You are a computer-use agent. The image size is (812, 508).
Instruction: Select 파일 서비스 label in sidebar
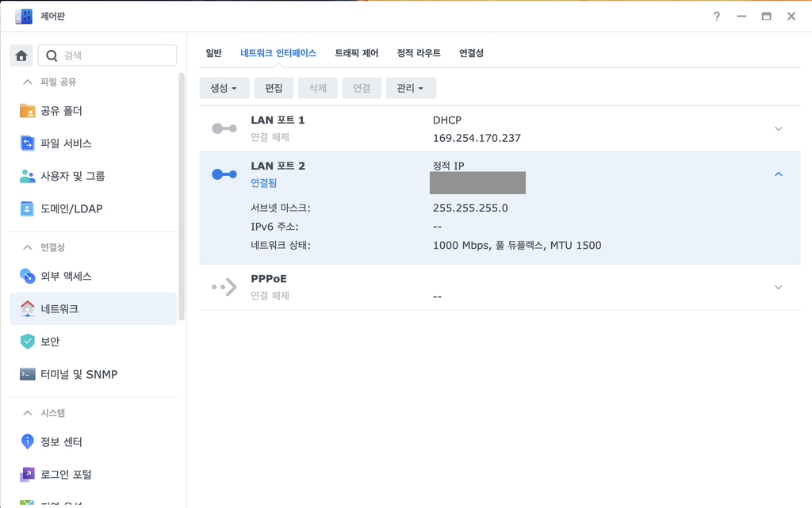[67, 143]
